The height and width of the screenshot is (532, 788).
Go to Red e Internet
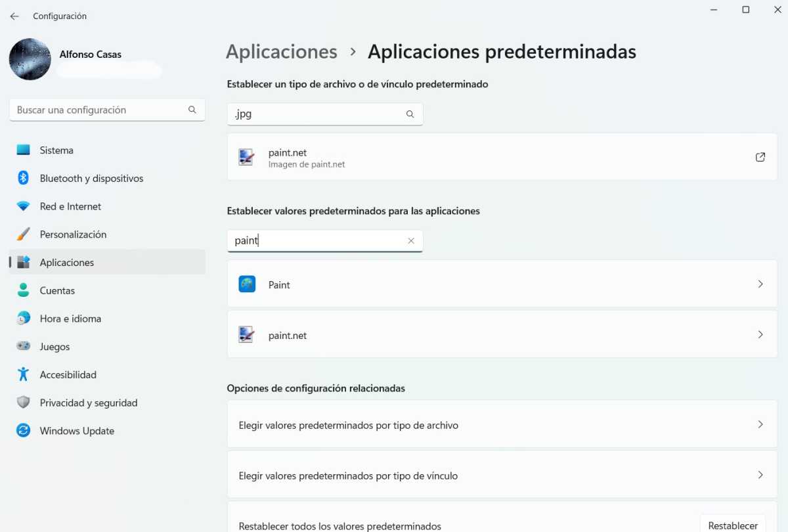(107, 206)
